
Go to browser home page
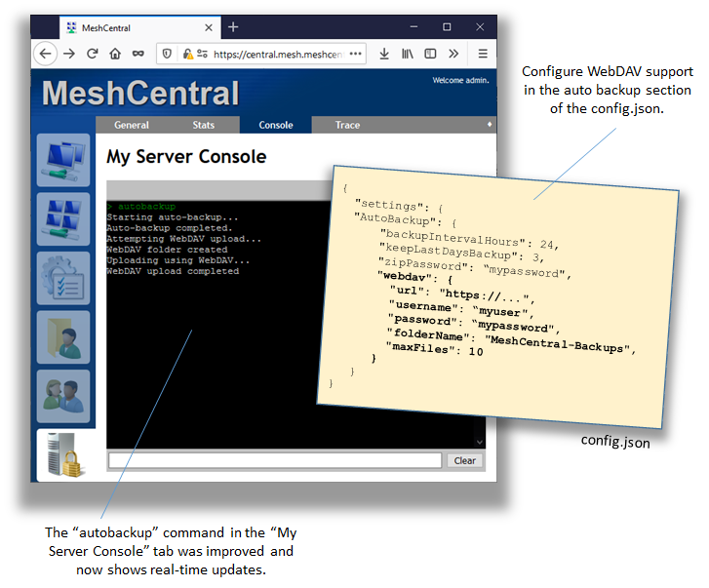click(x=115, y=54)
